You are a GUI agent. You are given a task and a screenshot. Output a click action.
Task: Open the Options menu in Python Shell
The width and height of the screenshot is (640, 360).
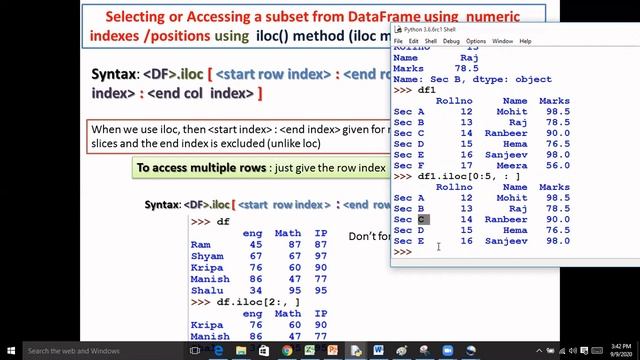476,41
